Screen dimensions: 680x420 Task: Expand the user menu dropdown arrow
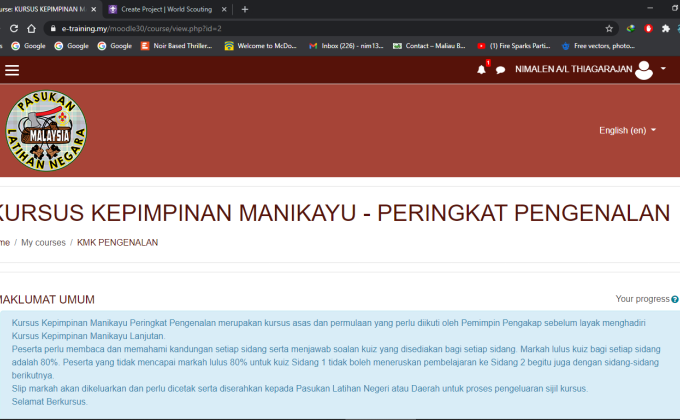point(663,69)
